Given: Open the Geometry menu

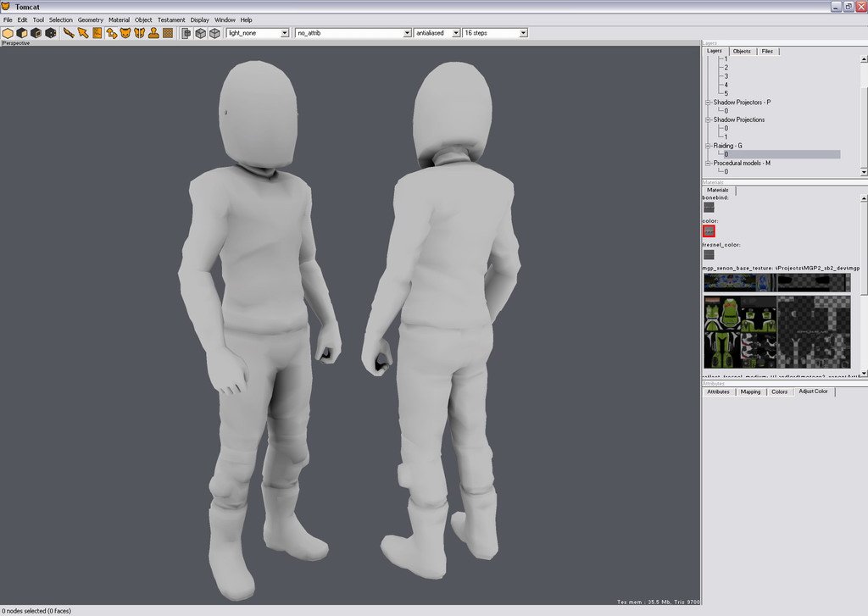Looking at the screenshot, I should tap(90, 20).
